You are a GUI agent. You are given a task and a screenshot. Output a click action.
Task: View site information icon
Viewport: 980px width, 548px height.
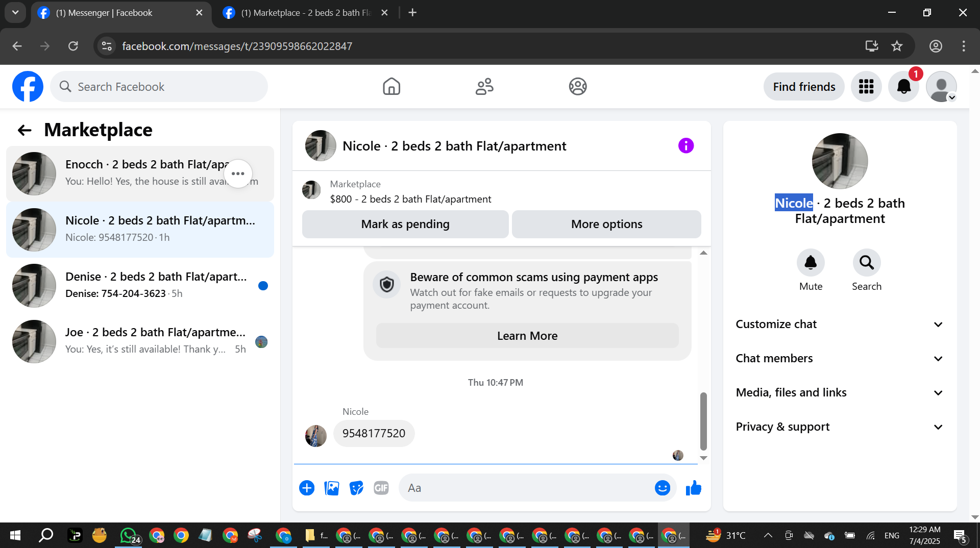(x=107, y=46)
